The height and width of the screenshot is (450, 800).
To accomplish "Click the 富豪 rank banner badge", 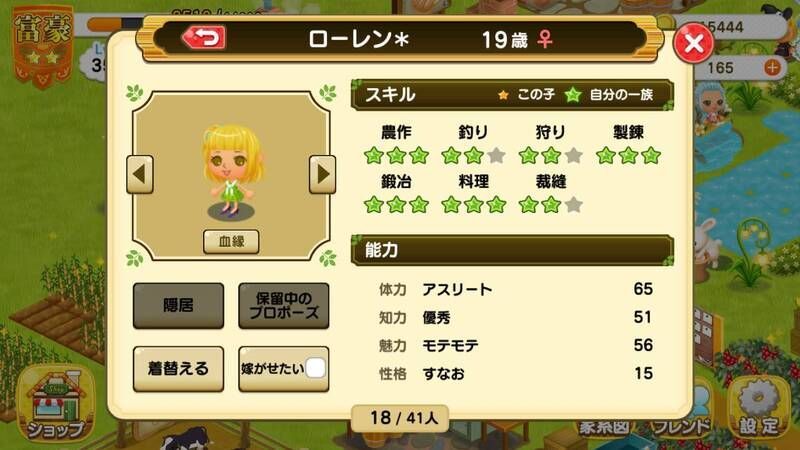I will [43, 46].
